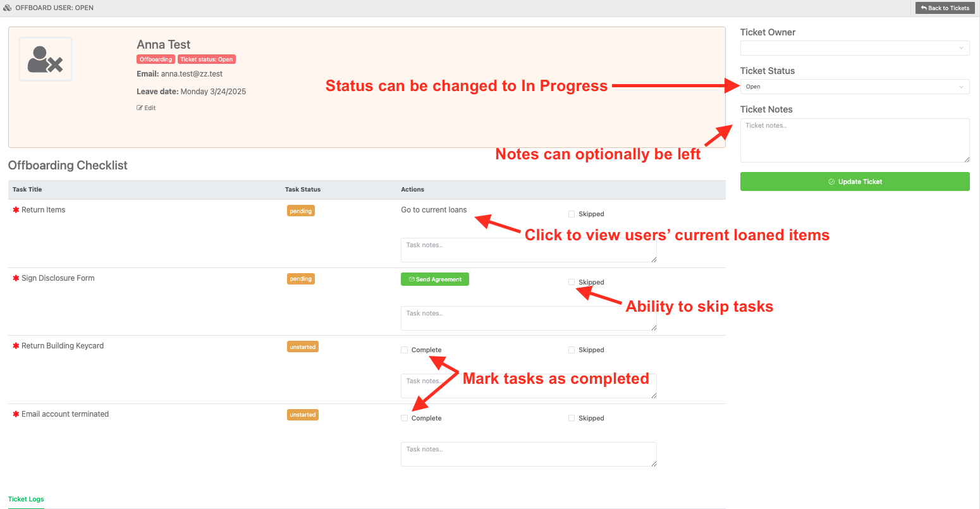
Task: Click the unstarted badge for Return Building Keycard
Action: click(x=303, y=346)
